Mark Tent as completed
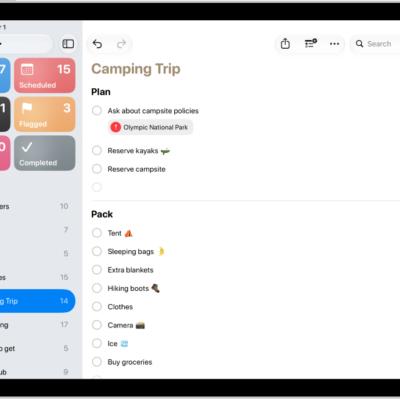 point(97,233)
